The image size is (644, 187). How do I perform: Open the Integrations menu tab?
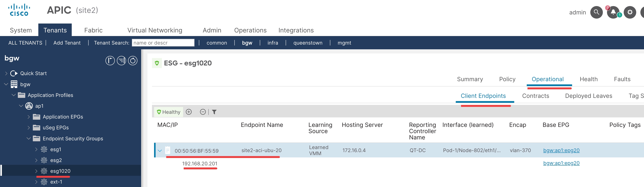(296, 30)
